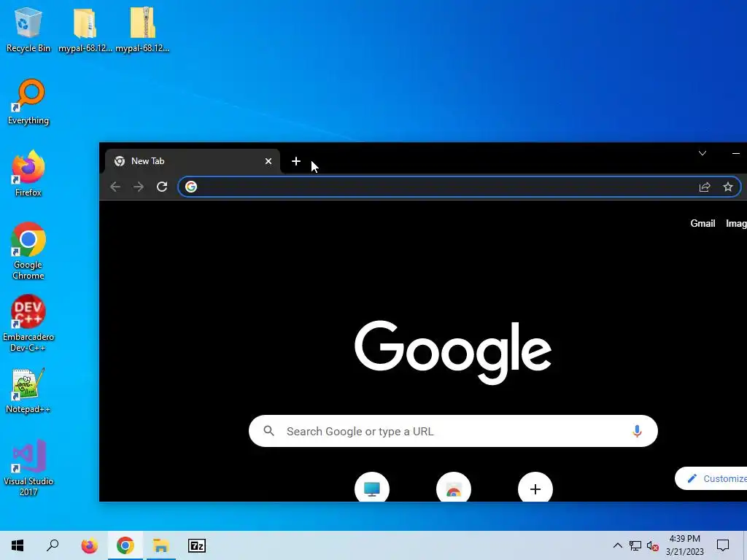Reload the page in Chrome
The height and width of the screenshot is (560, 747).
[x=162, y=187]
